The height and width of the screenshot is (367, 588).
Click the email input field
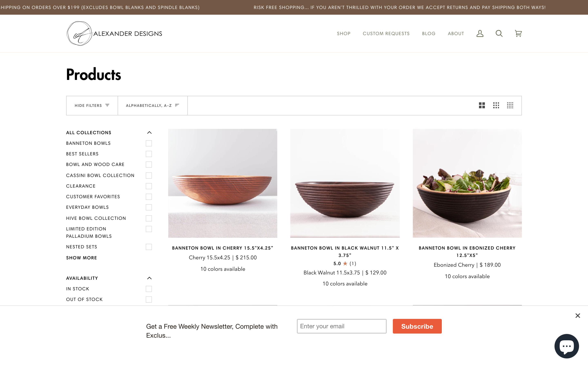(x=341, y=326)
